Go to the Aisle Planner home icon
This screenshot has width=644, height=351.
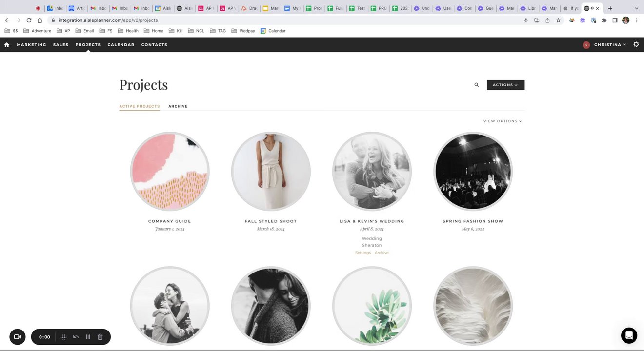point(7,45)
